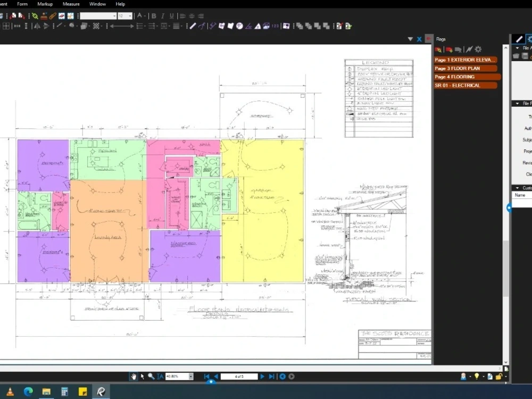This screenshot has height=399, width=532.
Task: Open the Measure menu
Action: 71,4
